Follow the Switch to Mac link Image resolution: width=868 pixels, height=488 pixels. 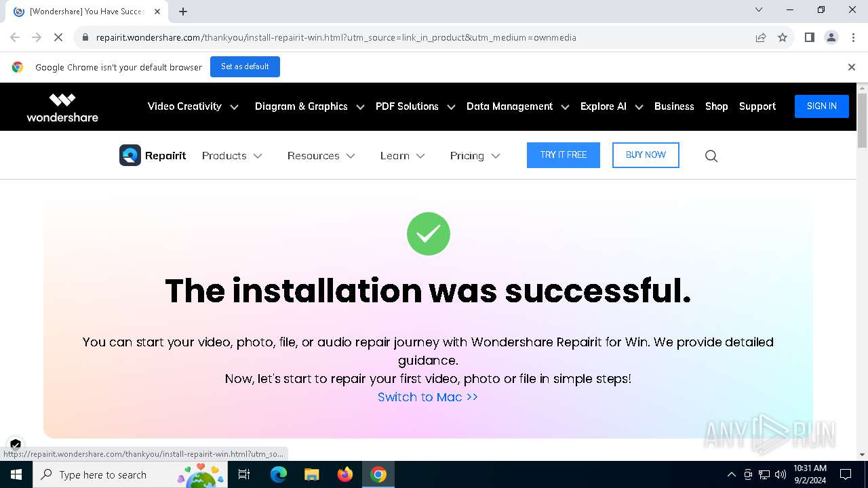[x=428, y=397]
